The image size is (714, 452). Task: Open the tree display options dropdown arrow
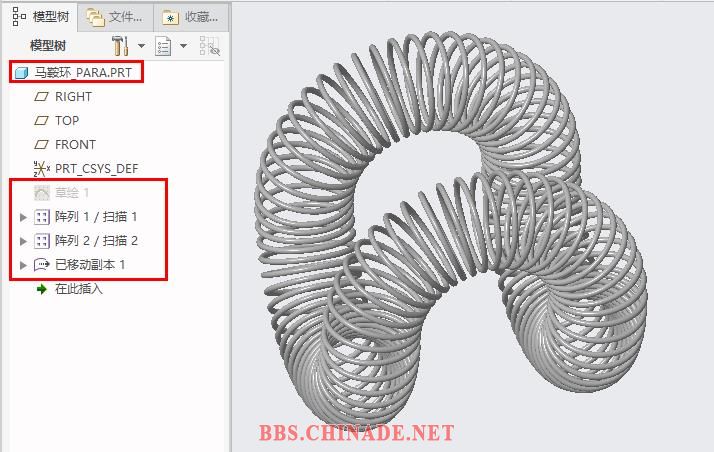pyautogui.click(x=184, y=46)
